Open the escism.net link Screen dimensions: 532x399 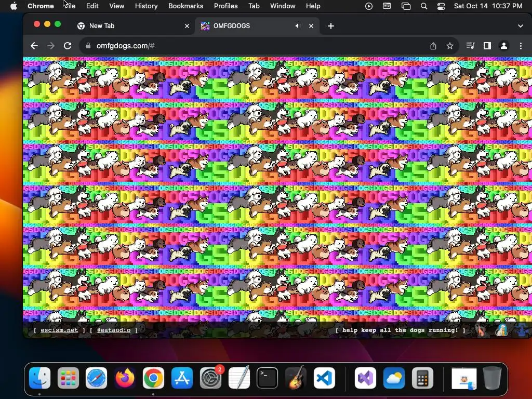(x=59, y=330)
